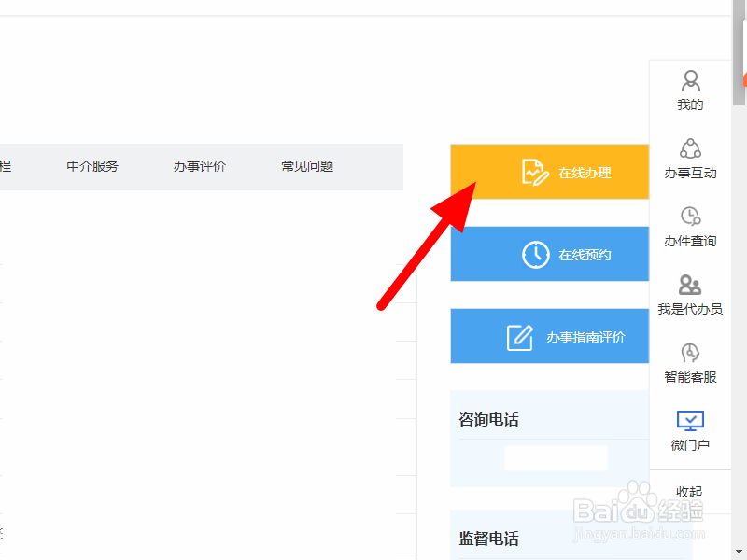Switch to 办事评价 tab
747x560 pixels.
click(x=200, y=166)
